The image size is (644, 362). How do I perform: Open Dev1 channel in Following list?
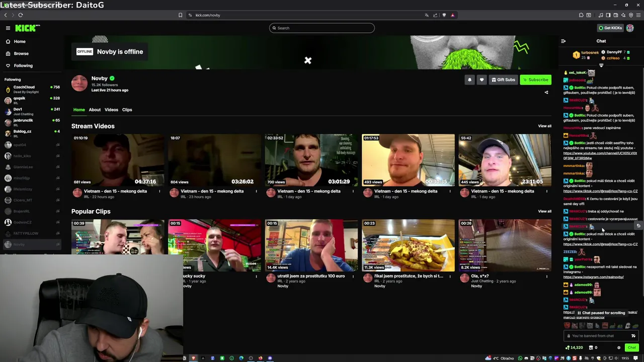pos(32,111)
